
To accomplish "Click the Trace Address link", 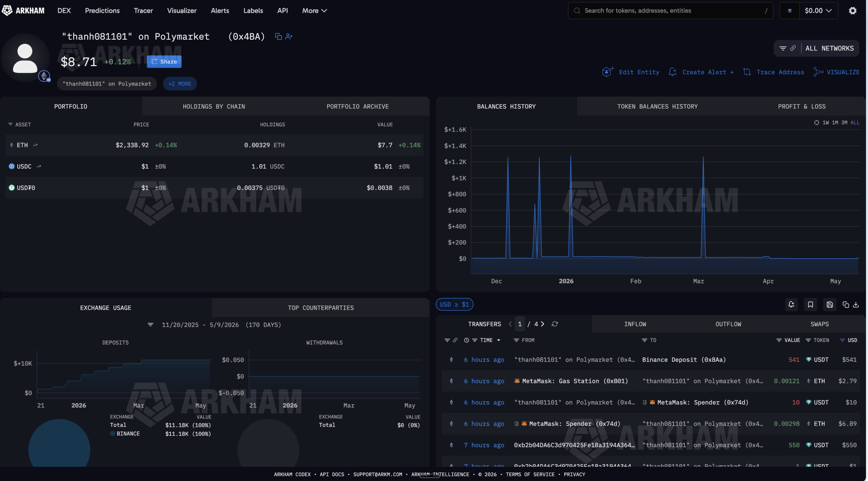I will (x=780, y=72).
